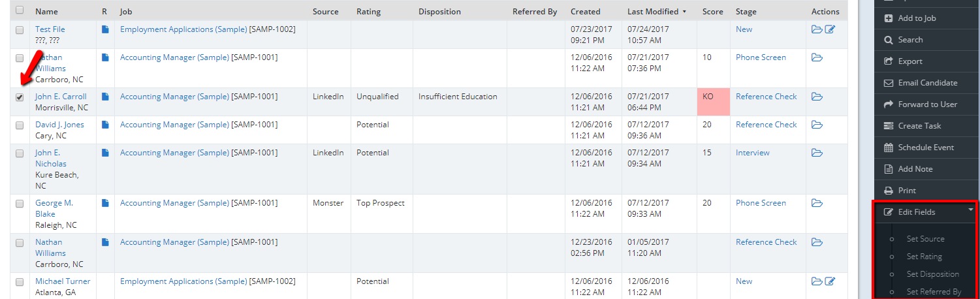Image resolution: width=980 pixels, height=299 pixels.
Task: Click folder icon in George M. Blake row
Action: tap(816, 203)
